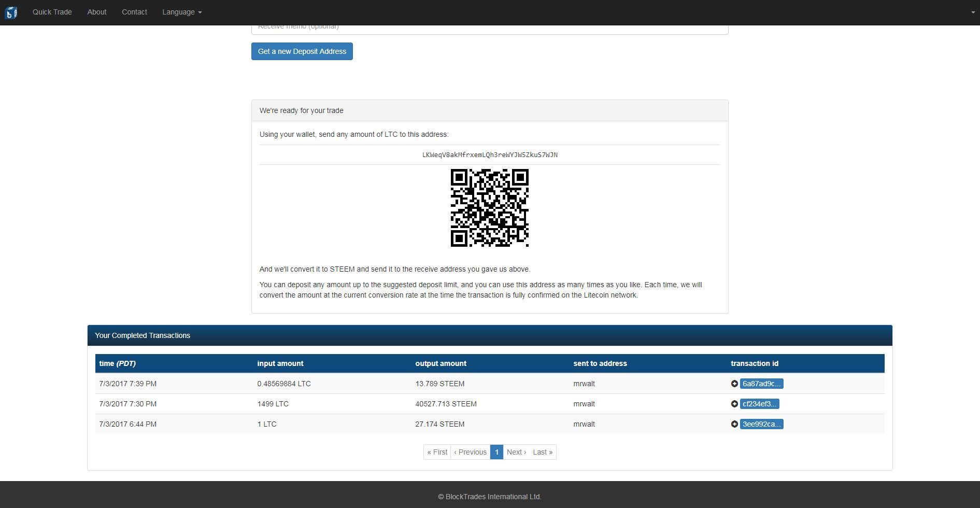This screenshot has width=980, height=508.
Task: Click the sent to address column header
Action: (600, 363)
